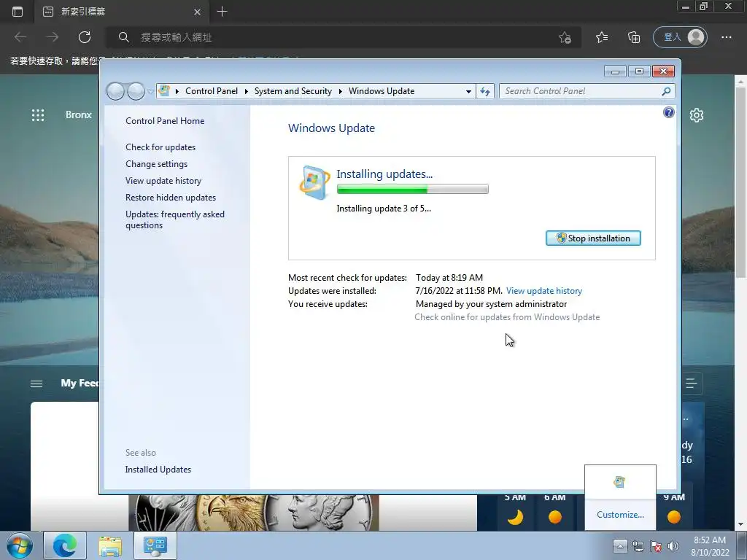Screen dimensions: 747x560
Task: Open the My Feed hamburger menu
Action: pyautogui.click(x=36, y=384)
